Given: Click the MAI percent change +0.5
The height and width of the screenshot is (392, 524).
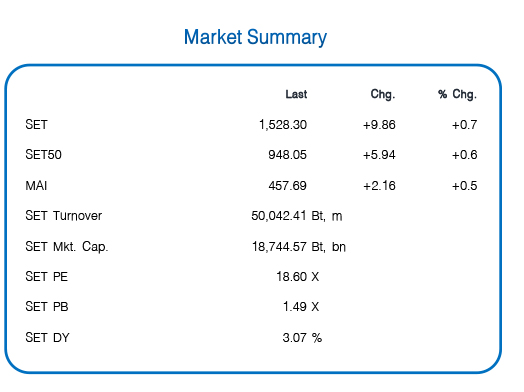Looking at the screenshot, I should click(x=465, y=185).
